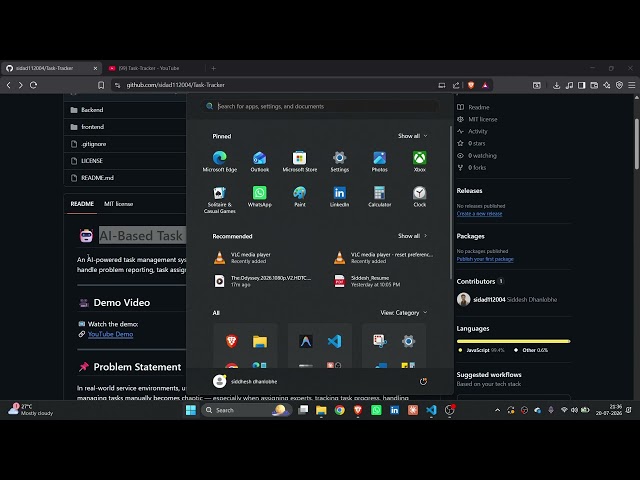Click the siddhesh dhanlobhe user account
The height and width of the screenshot is (480, 640).
(x=245, y=382)
